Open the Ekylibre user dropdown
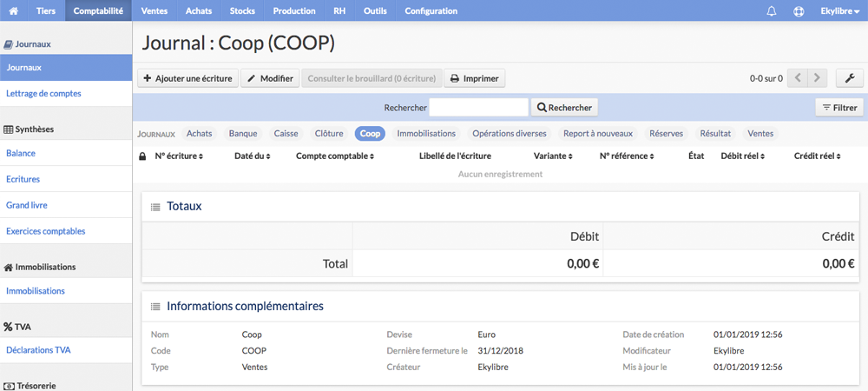This screenshot has width=868, height=391. pos(839,10)
